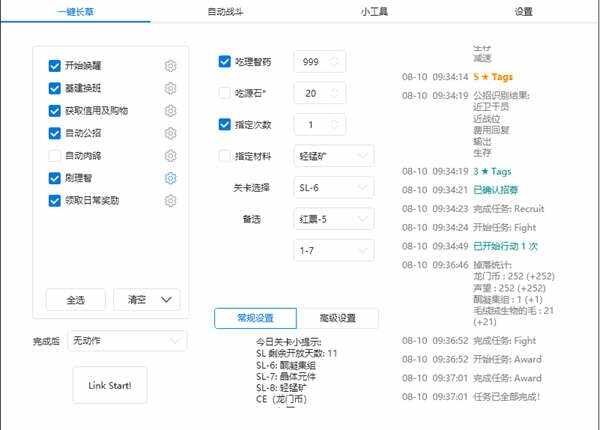The width and height of the screenshot is (600, 430).
Task: Open the 设置 tab
Action: (523, 12)
